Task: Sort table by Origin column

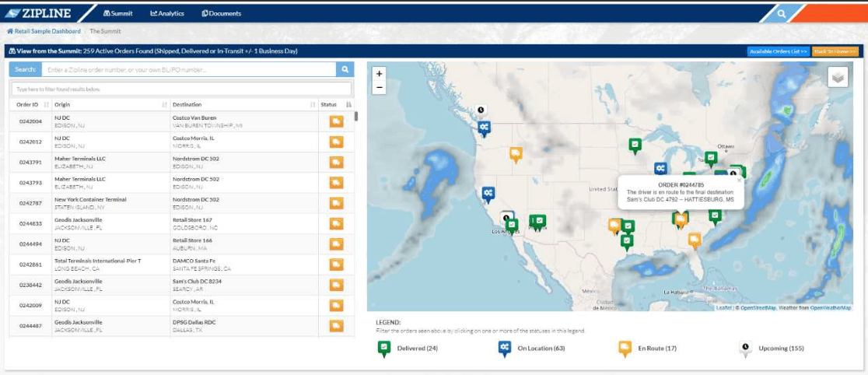Action: [x=110, y=104]
